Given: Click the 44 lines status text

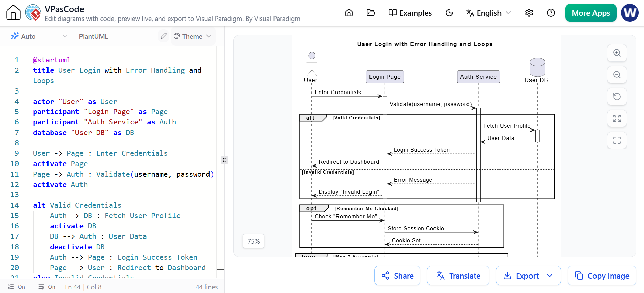Looking at the screenshot, I should 206,287.
